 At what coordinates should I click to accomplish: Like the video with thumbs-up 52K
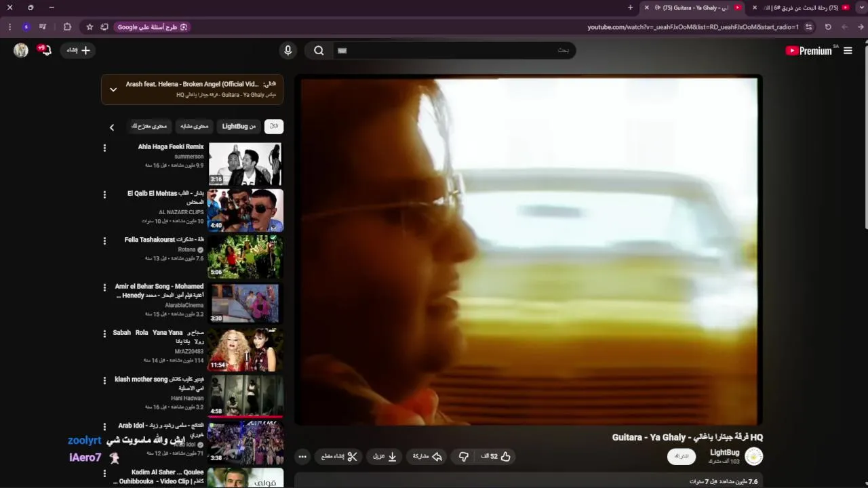pyautogui.click(x=496, y=457)
